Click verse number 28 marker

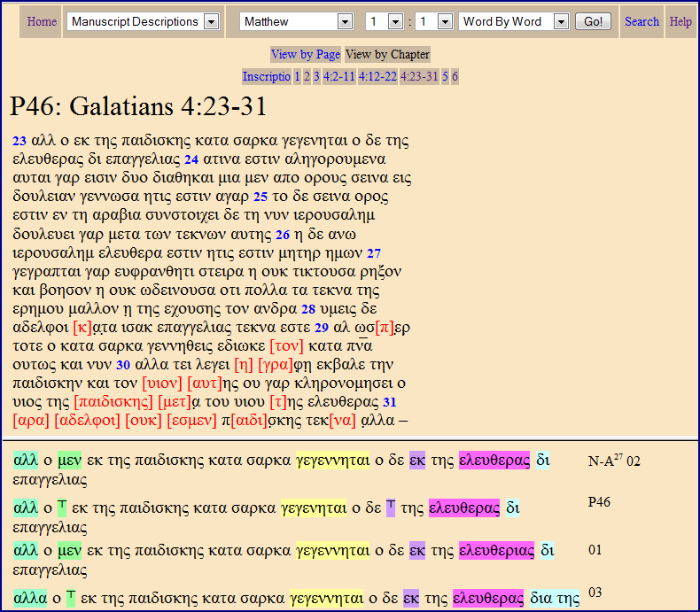click(308, 309)
